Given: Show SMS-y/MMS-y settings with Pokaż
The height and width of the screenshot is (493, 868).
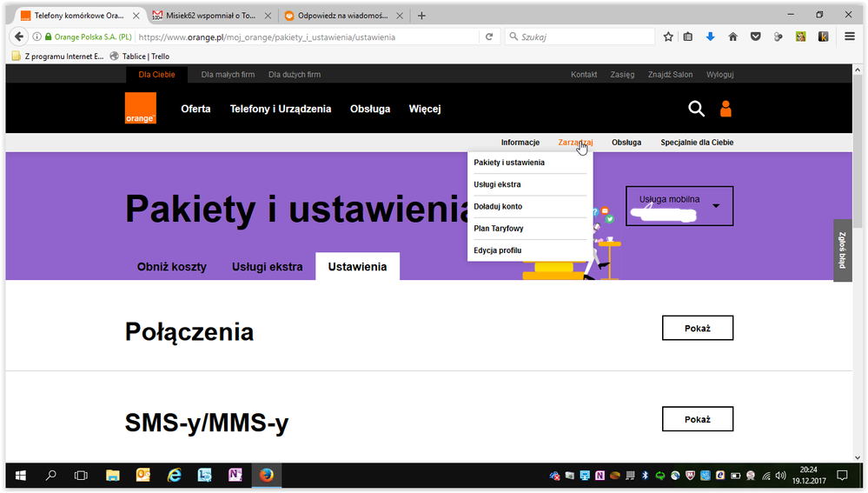Looking at the screenshot, I should [698, 419].
